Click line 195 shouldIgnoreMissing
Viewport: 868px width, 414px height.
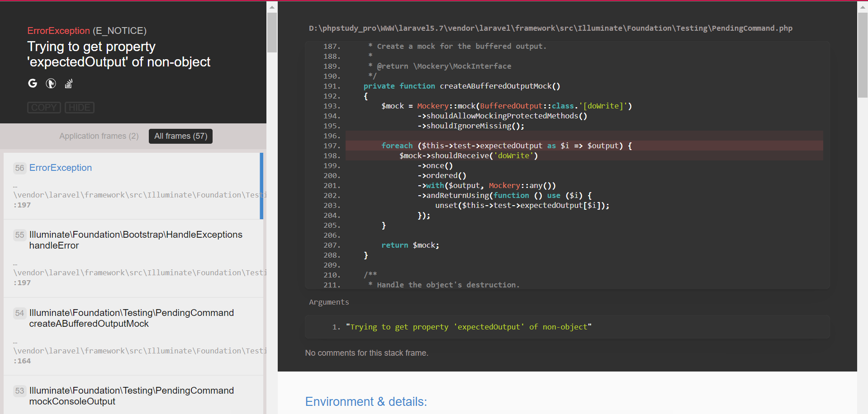click(x=471, y=126)
